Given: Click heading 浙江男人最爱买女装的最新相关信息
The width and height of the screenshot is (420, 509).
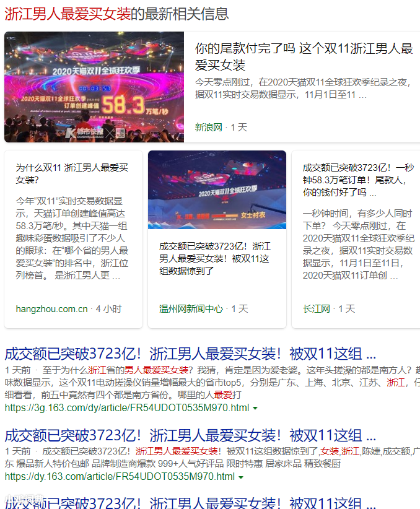Looking at the screenshot, I should pos(116,14).
